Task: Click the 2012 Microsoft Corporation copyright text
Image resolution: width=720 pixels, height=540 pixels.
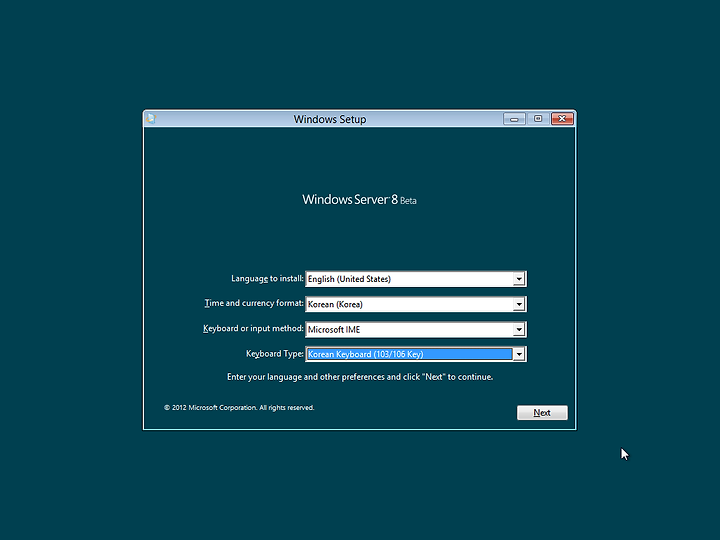Action: point(239,408)
